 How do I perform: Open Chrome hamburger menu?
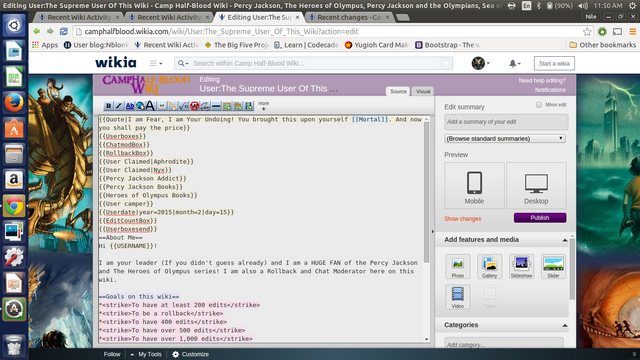pos(632,31)
